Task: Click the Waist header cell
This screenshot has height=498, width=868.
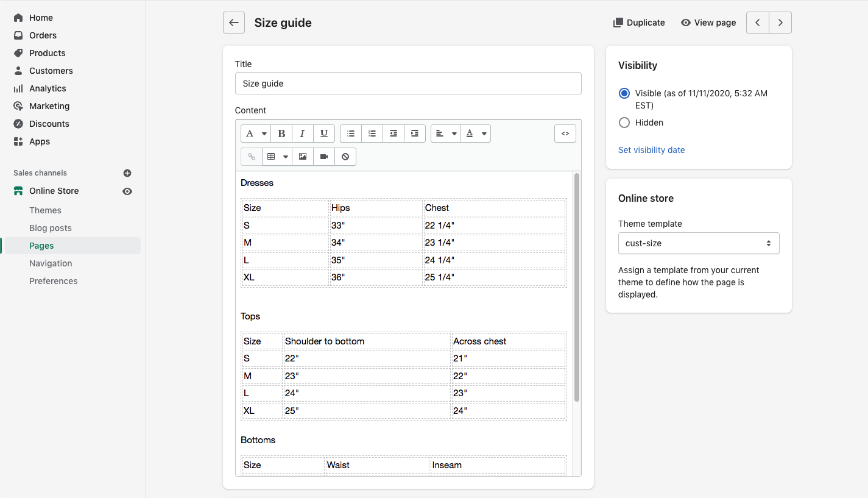Action: (x=377, y=465)
